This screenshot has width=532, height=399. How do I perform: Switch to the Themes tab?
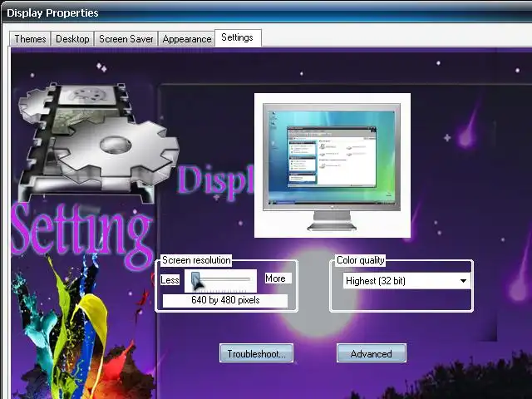coord(30,39)
